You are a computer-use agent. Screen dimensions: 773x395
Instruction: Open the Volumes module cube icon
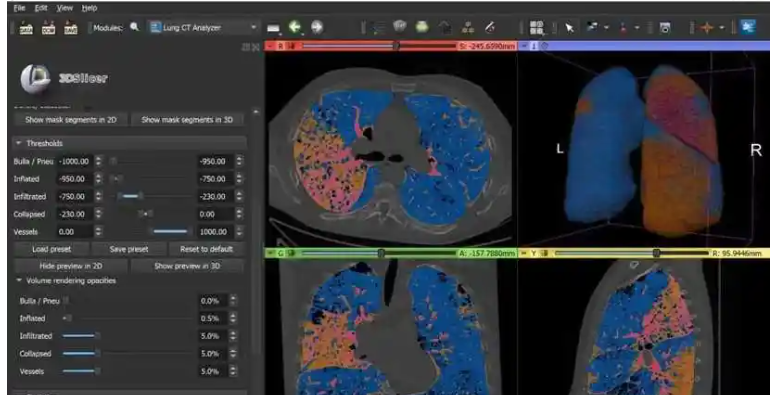pos(400,27)
